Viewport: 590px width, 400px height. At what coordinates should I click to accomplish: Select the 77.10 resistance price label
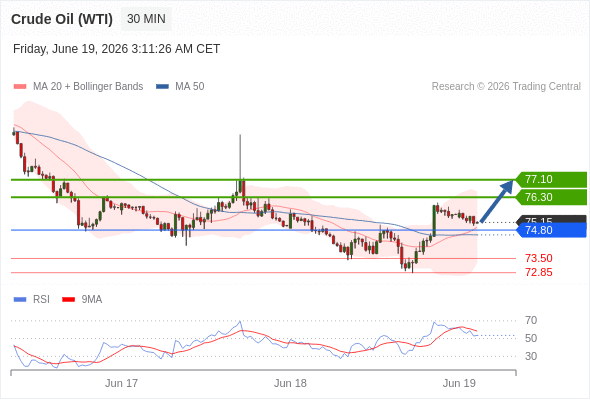[551, 179]
